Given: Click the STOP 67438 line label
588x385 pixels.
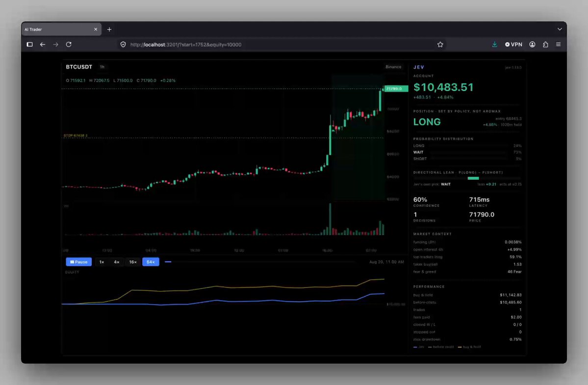Looking at the screenshot, I should pos(76,136).
